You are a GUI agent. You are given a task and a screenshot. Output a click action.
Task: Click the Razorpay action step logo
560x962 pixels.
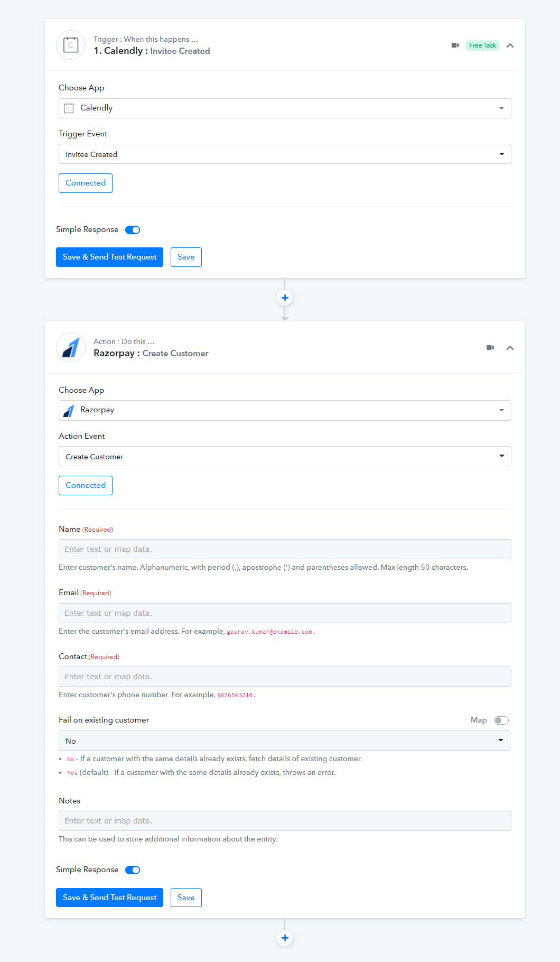point(71,348)
